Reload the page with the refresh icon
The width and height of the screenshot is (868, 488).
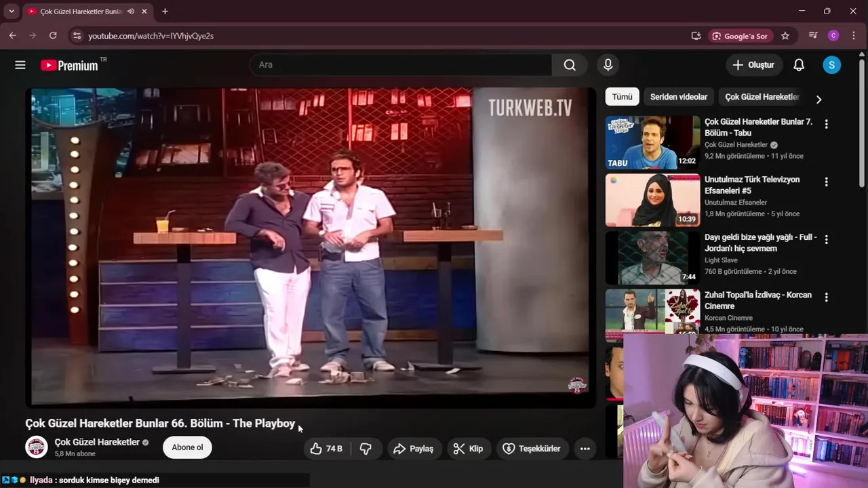(x=53, y=36)
